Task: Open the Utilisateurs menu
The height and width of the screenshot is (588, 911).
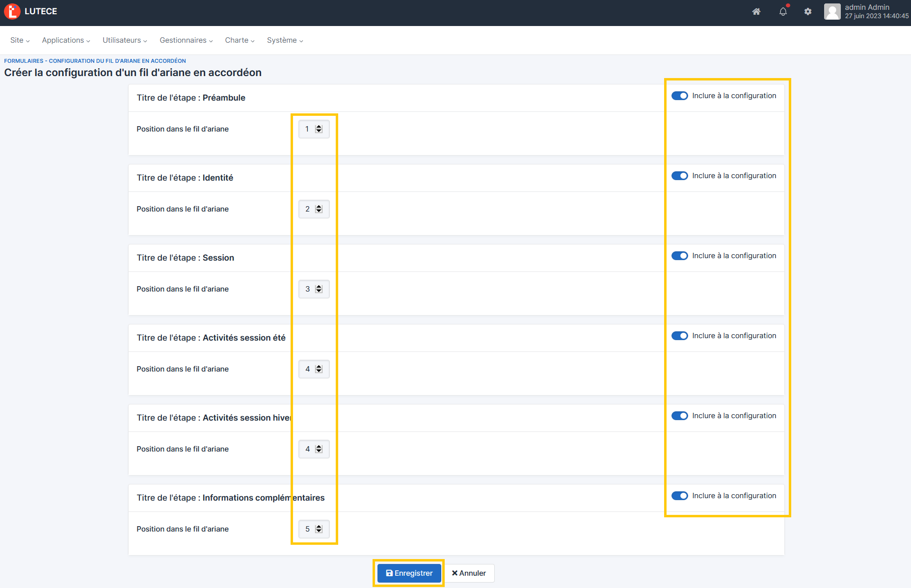Action: click(125, 40)
